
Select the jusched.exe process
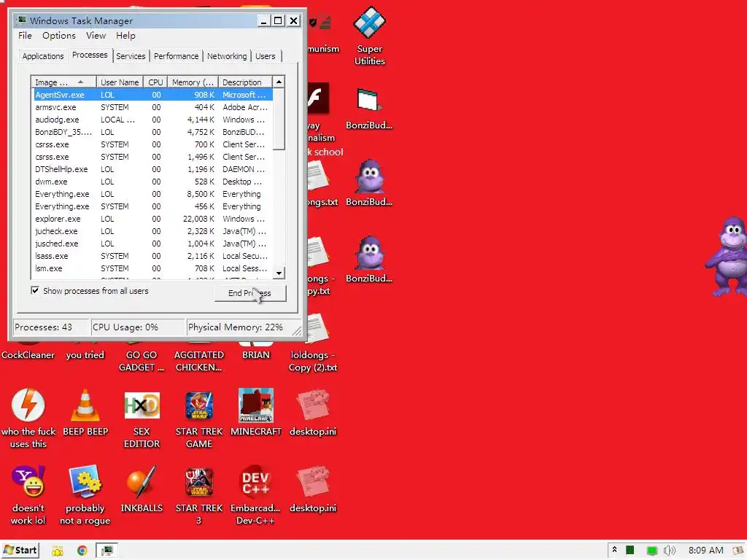[152, 244]
